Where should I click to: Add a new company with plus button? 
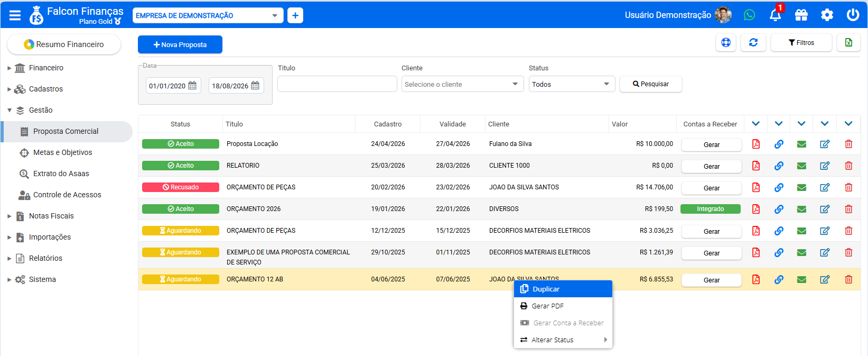tap(295, 15)
